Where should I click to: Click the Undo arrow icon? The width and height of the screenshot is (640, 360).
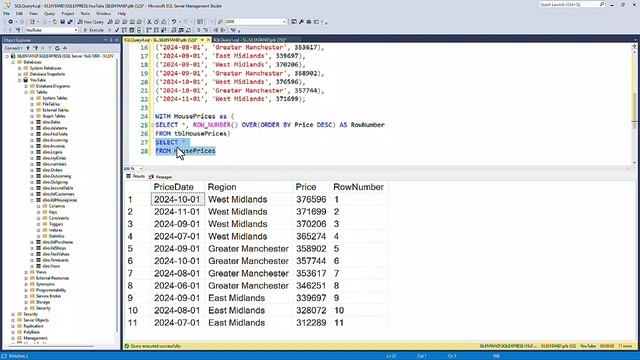174,22
